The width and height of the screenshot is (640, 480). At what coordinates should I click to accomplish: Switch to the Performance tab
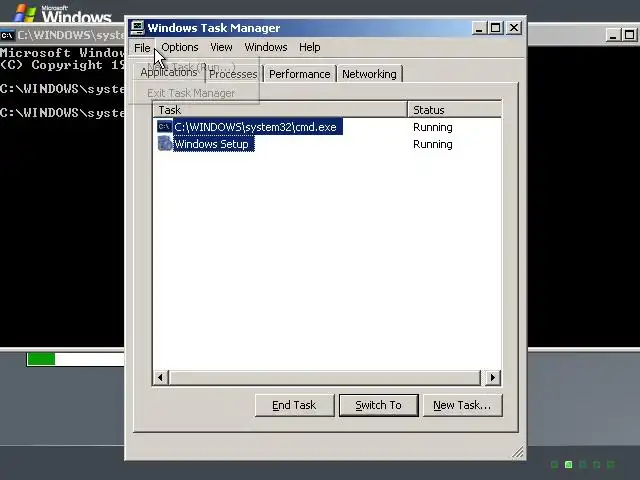(300, 74)
